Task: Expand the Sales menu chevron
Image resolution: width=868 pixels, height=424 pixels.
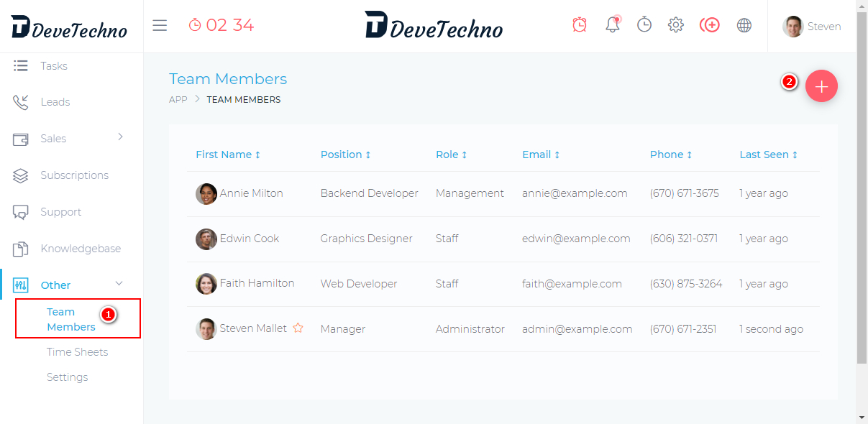Action: pyautogui.click(x=120, y=137)
